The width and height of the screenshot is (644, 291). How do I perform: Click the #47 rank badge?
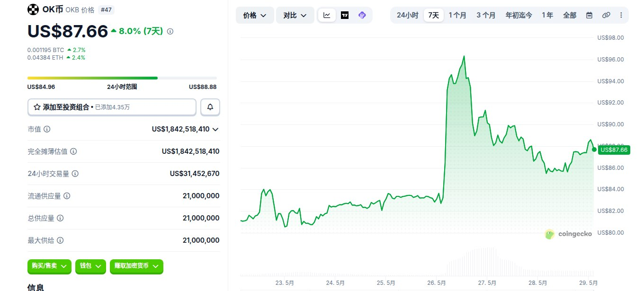coord(106,9)
